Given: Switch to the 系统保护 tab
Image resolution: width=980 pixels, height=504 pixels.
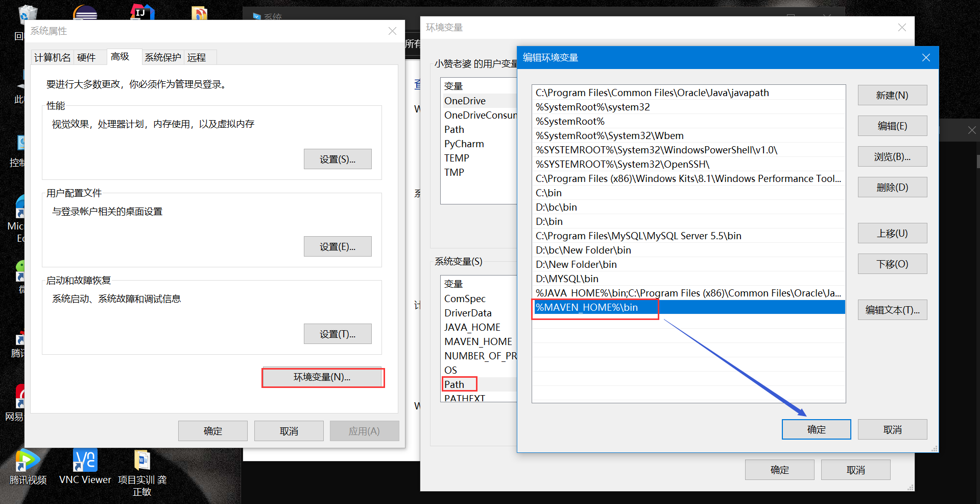Looking at the screenshot, I should [162, 58].
